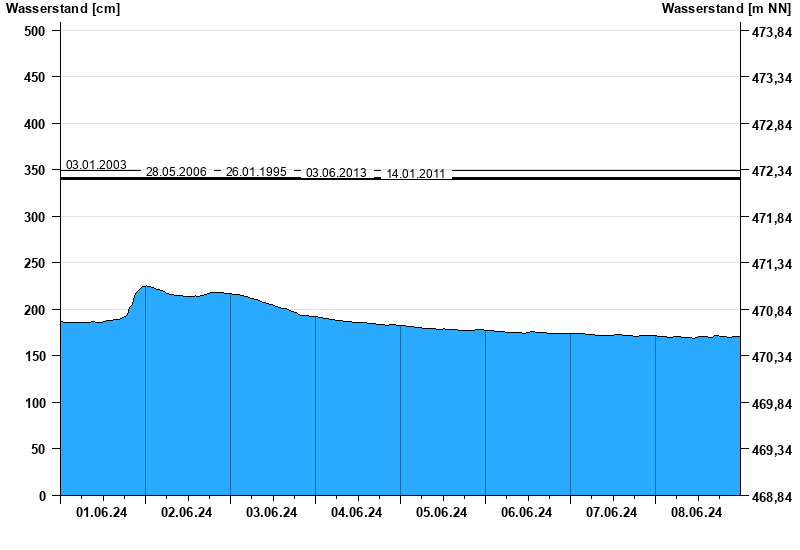Click the 03.06.24 date label

coord(271,512)
